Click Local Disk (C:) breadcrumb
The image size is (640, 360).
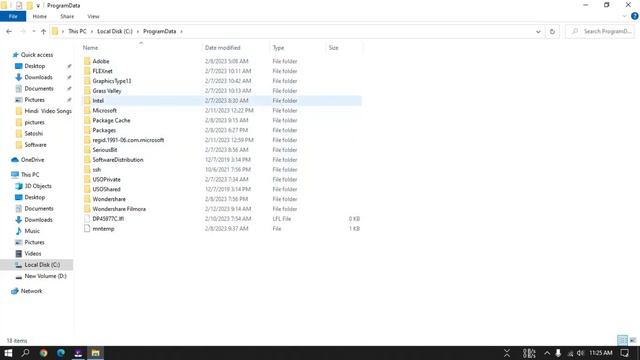pos(115,31)
